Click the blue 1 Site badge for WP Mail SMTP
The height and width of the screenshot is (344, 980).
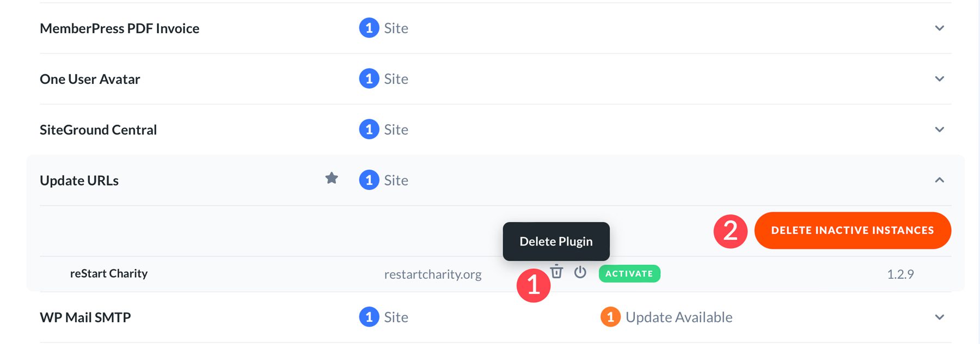pyautogui.click(x=369, y=317)
